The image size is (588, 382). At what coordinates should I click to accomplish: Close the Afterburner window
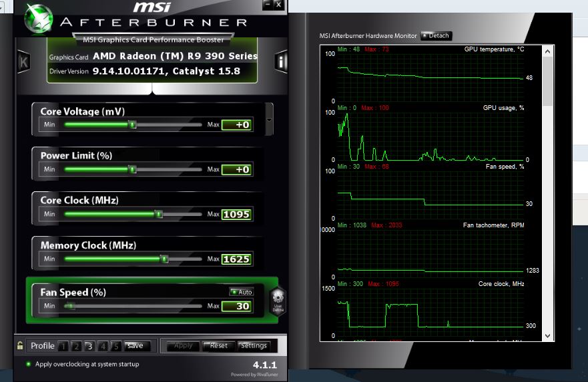click(x=278, y=5)
